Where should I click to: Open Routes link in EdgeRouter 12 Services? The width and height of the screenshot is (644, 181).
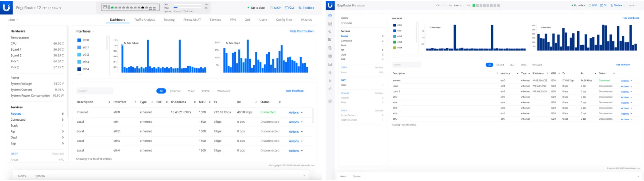click(16, 114)
